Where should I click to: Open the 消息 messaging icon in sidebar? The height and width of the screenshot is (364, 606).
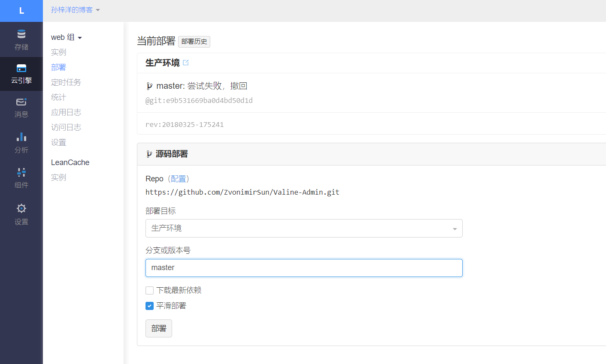21,102
